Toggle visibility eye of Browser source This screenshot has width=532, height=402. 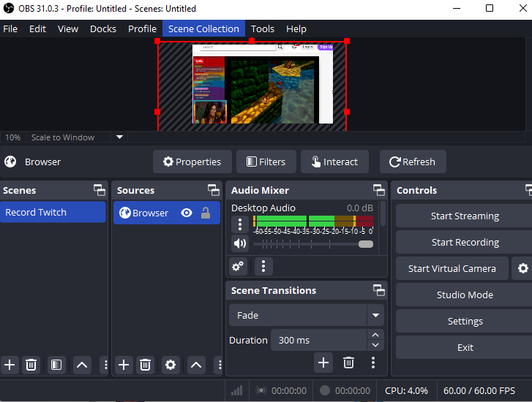tap(187, 213)
